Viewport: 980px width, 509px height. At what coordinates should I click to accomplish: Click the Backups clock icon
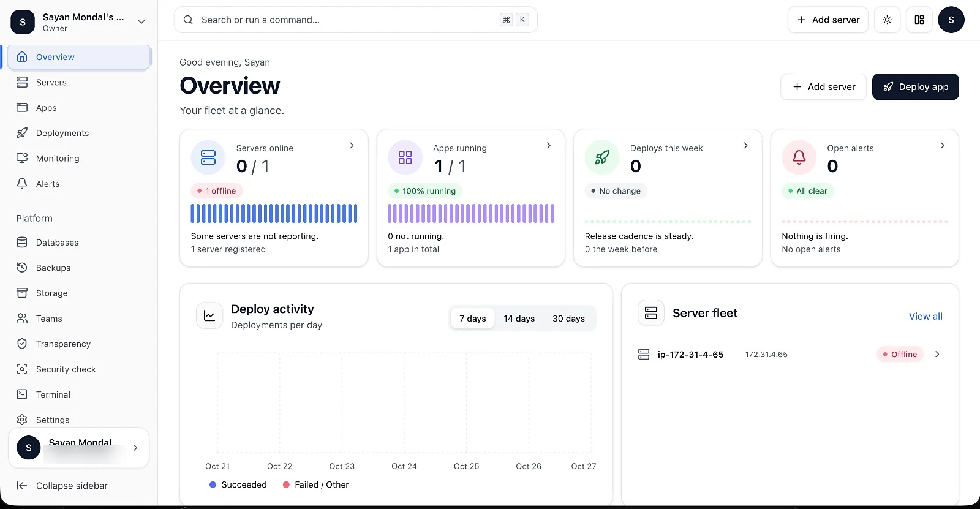point(22,268)
